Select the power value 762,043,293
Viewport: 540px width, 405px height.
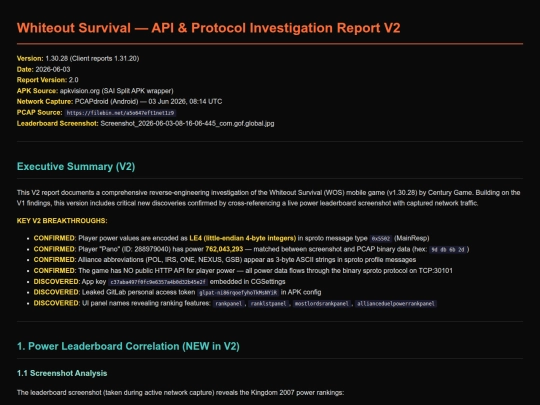[x=224, y=249]
